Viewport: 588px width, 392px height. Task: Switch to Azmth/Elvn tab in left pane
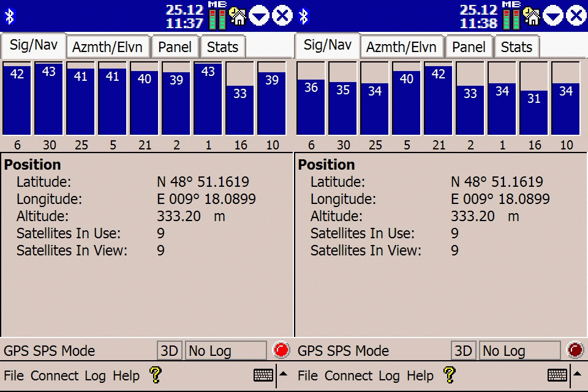(x=107, y=47)
